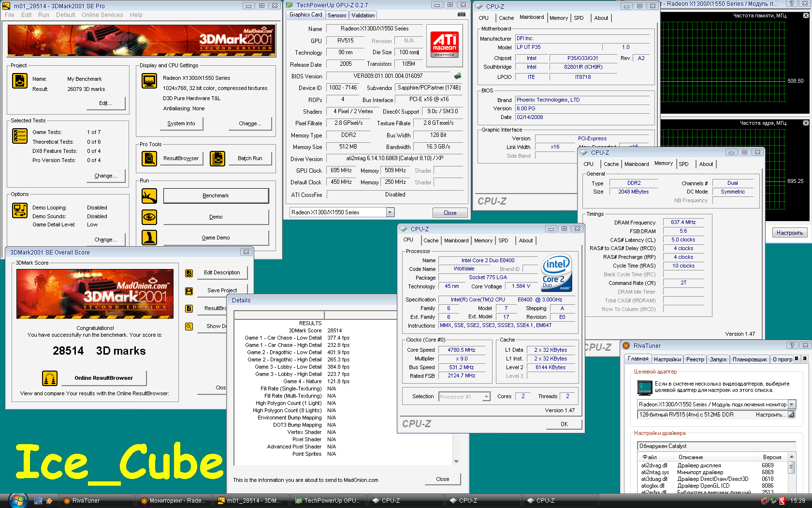Switch to the Validation tab in GPU-Z

point(363,15)
